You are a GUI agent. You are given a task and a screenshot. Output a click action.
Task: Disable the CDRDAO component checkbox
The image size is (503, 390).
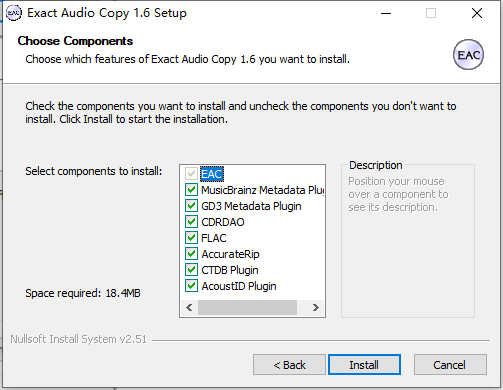[191, 222]
